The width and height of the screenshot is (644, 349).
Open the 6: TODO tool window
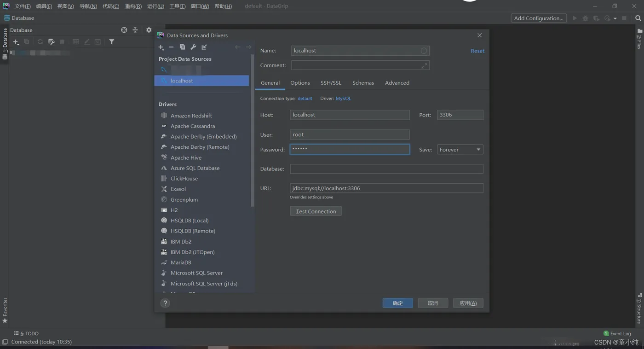(x=26, y=333)
